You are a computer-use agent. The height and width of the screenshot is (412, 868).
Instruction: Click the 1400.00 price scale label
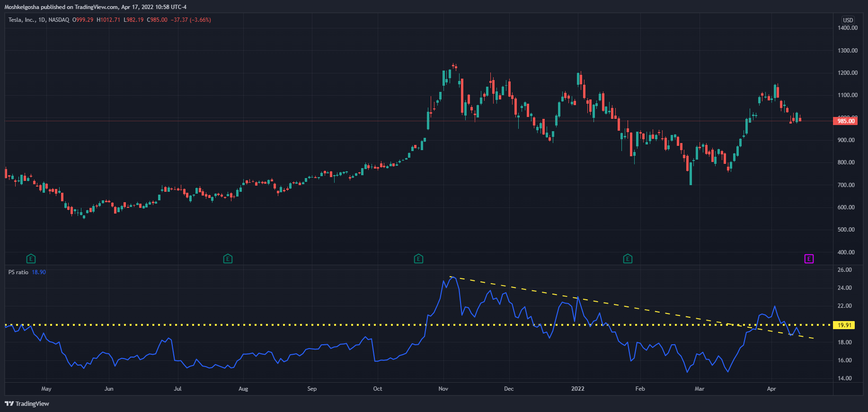tap(847, 28)
